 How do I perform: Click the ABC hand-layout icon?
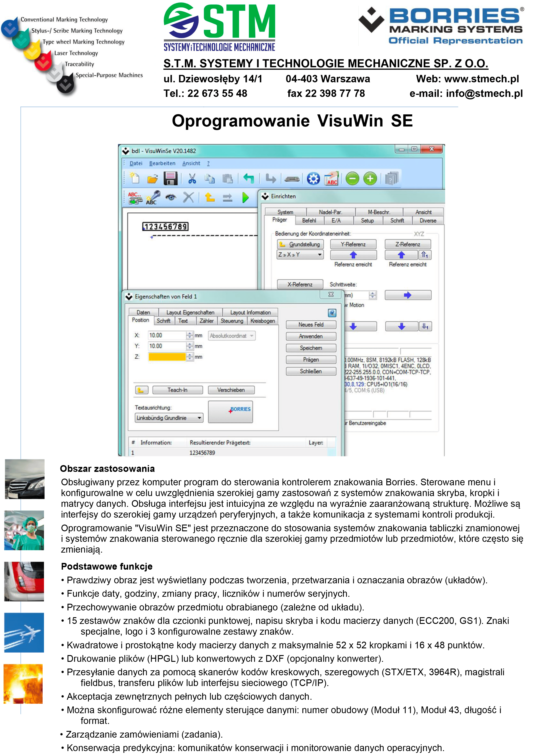(x=332, y=178)
